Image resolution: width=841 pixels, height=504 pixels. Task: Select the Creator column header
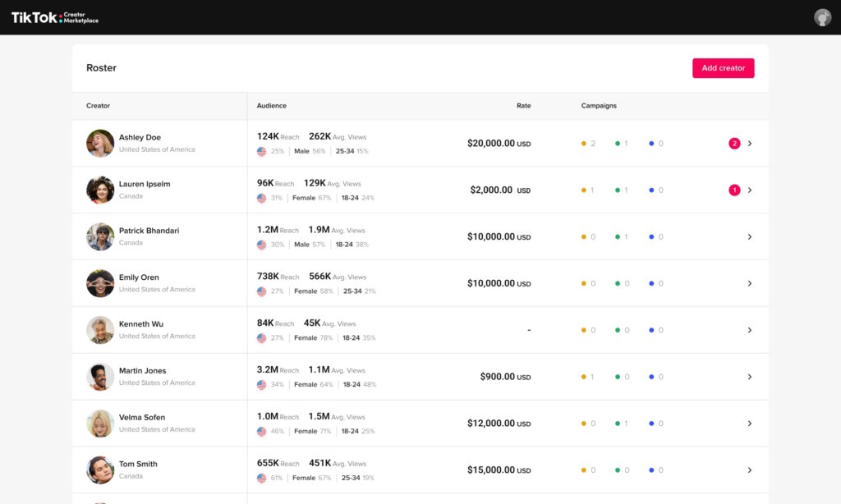(98, 105)
